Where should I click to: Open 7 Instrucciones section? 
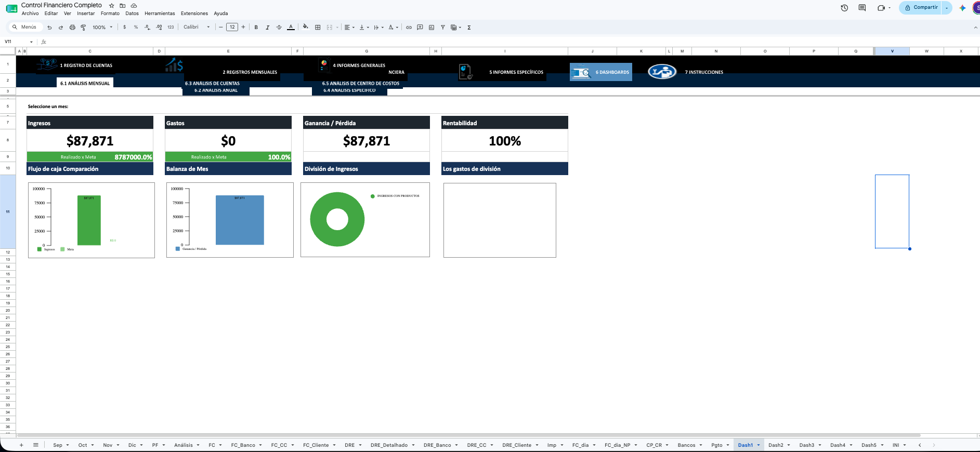tap(704, 72)
